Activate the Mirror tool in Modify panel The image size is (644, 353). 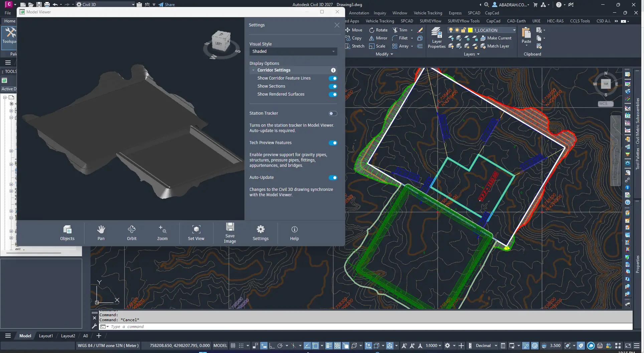pos(378,38)
